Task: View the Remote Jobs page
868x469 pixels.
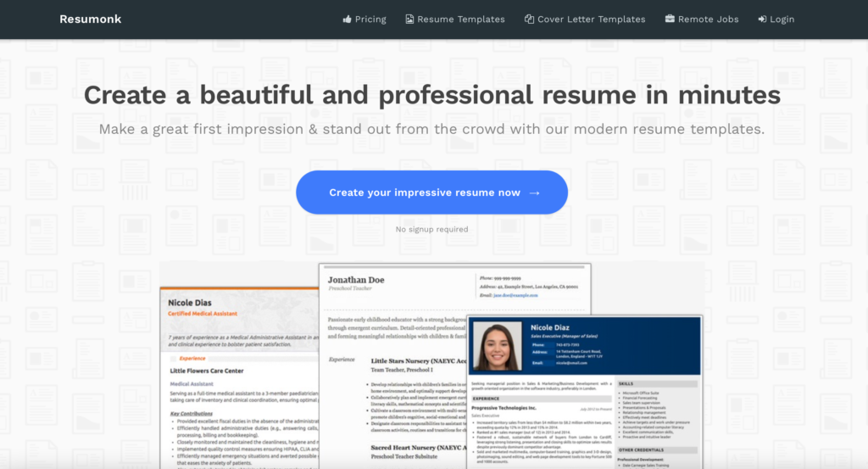Action: [708, 20]
